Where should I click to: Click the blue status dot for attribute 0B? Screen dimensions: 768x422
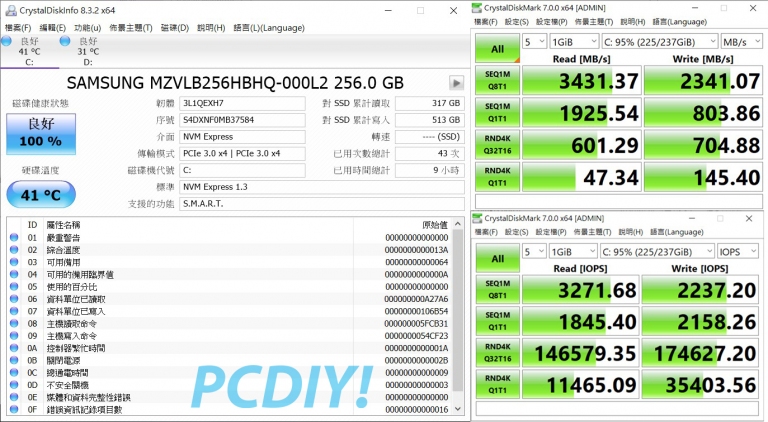[14, 360]
